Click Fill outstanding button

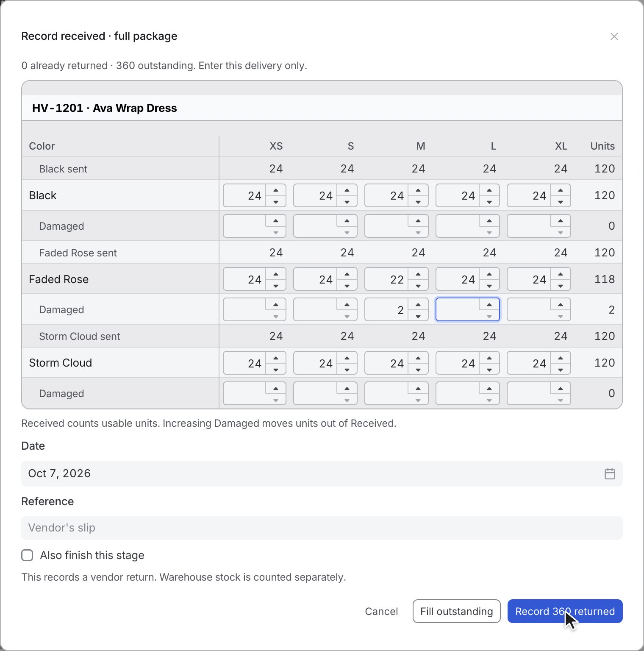456,611
